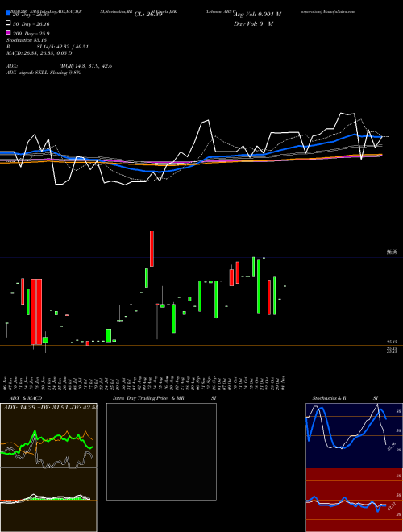Click the 'Stochastics & R' panel title
This screenshot has width=403, height=532.
(330, 398)
